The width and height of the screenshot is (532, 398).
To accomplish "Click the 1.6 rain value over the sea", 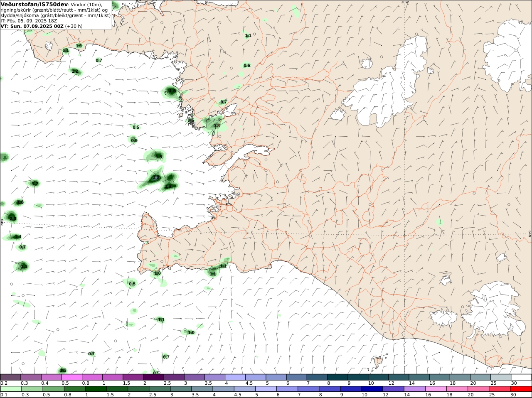I will (20, 202).
